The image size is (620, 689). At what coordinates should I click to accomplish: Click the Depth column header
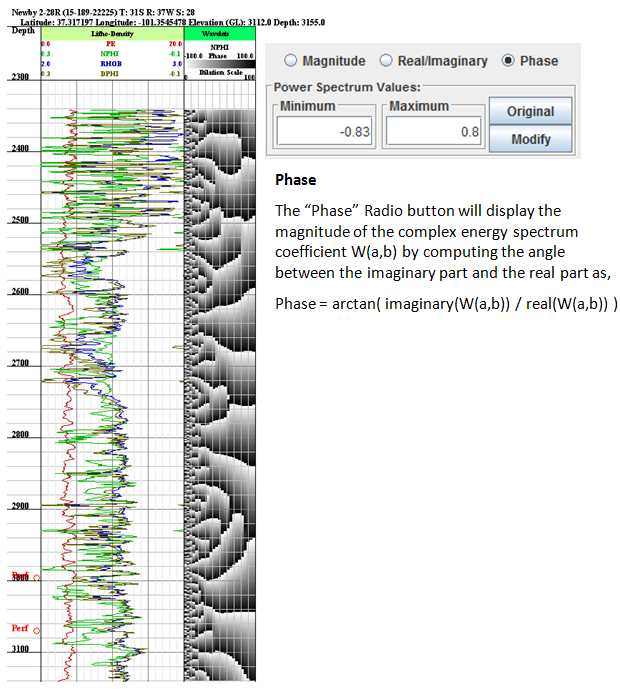[22, 31]
